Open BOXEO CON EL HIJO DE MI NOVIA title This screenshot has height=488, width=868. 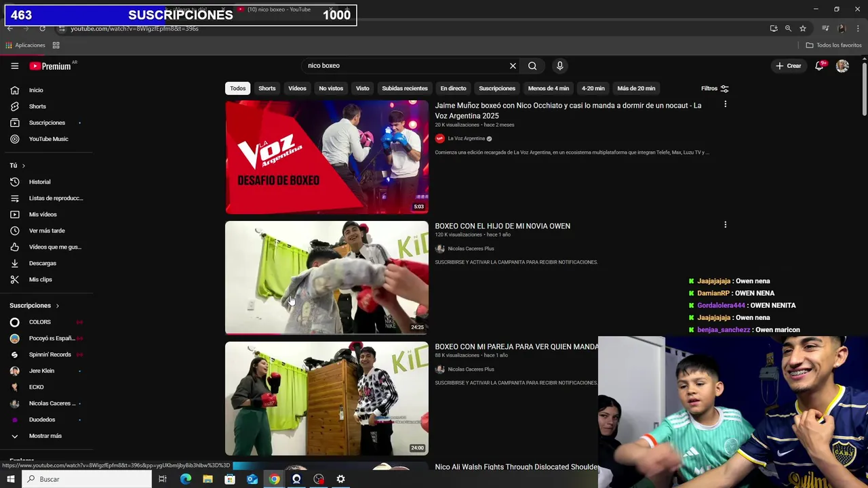coord(502,226)
